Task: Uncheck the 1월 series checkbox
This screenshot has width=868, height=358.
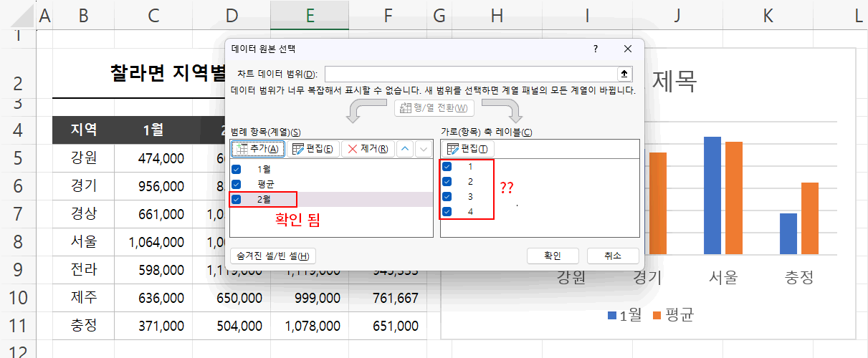Action: [x=237, y=170]
